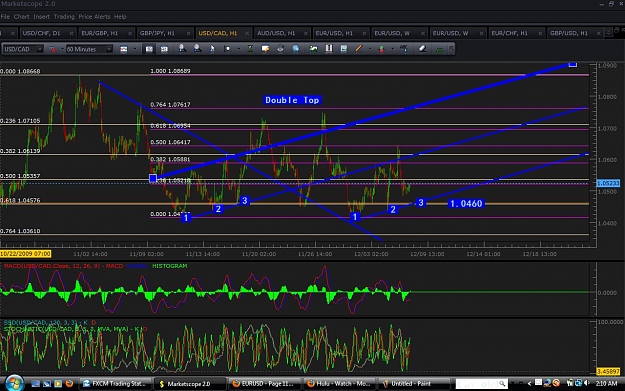625x391 pixels.
Task: Toggle the second chart mode button
Action: [164, 49]
